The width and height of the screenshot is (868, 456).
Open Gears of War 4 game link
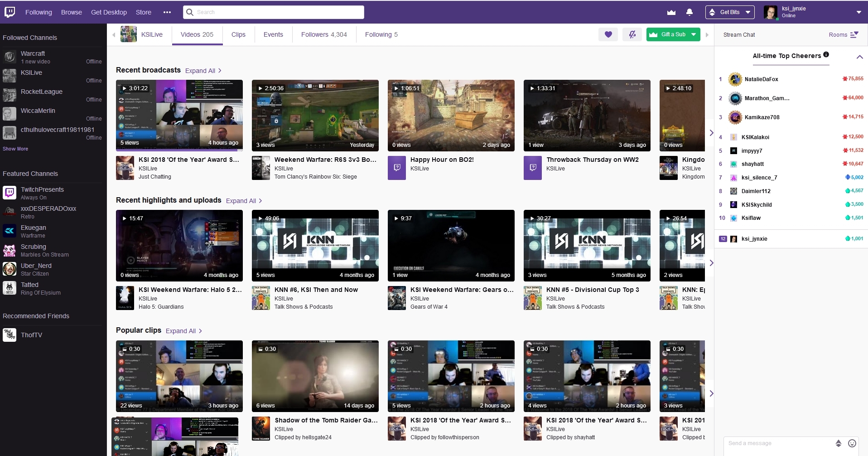click(x=429, y=307)
